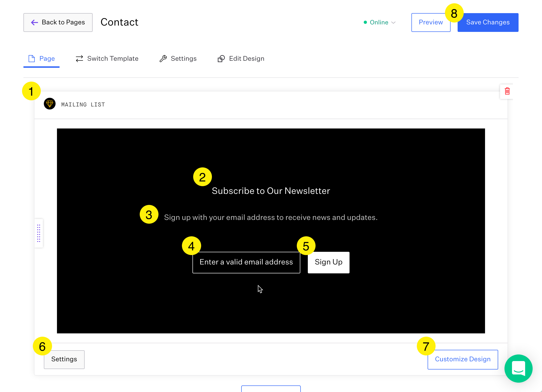Click the Switch Template arrows icon

click(79, 59)
